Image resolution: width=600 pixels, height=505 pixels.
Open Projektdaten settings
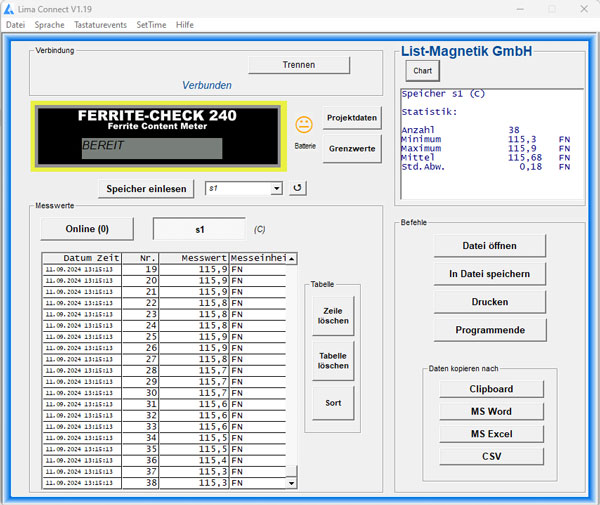click(x=352, y=118)
